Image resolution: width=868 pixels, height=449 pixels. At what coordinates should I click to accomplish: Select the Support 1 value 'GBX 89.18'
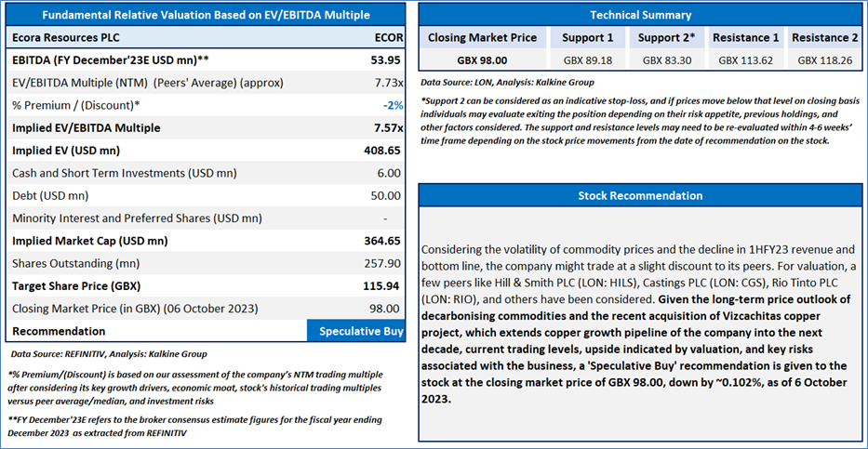(588, 60)
